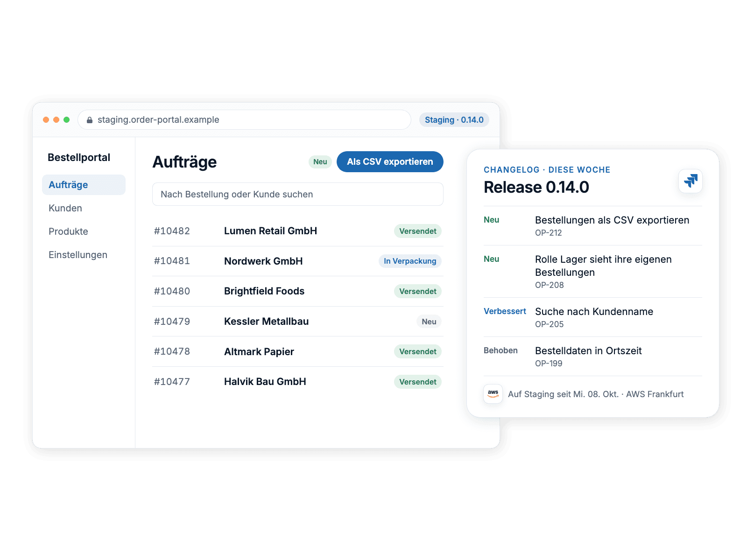Click Versendet badge for Halvik Bau GmbH
Image resolution: width=747 pixels, height=560 pixels.
pyautogui.click(x=418, y=382)
